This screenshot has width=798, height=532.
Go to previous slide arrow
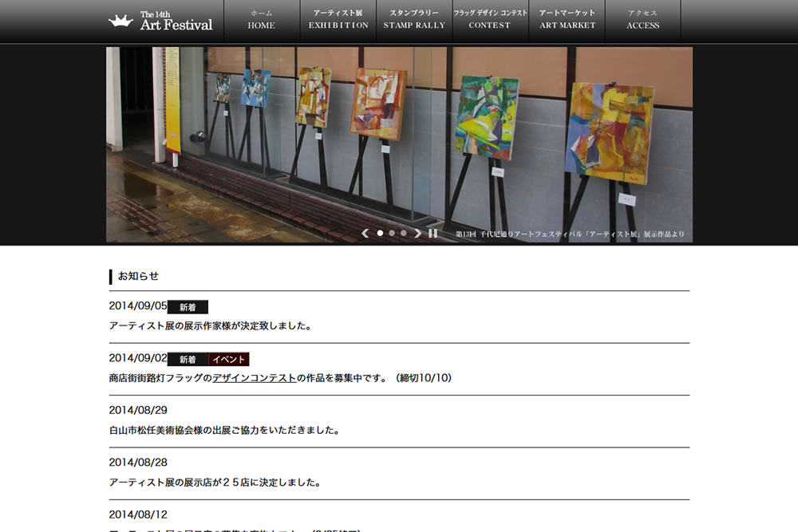[x=365, y=233]
